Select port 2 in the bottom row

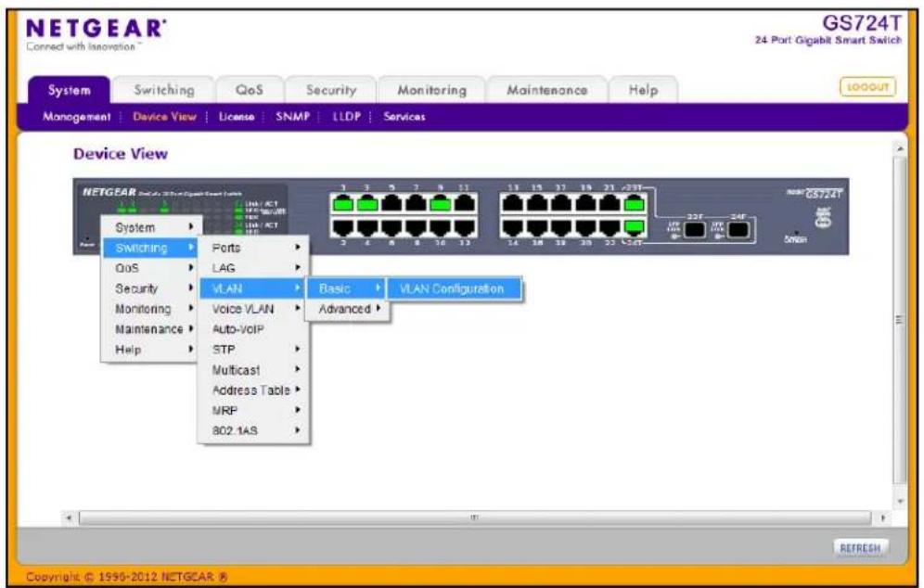(x=343, y=227)
